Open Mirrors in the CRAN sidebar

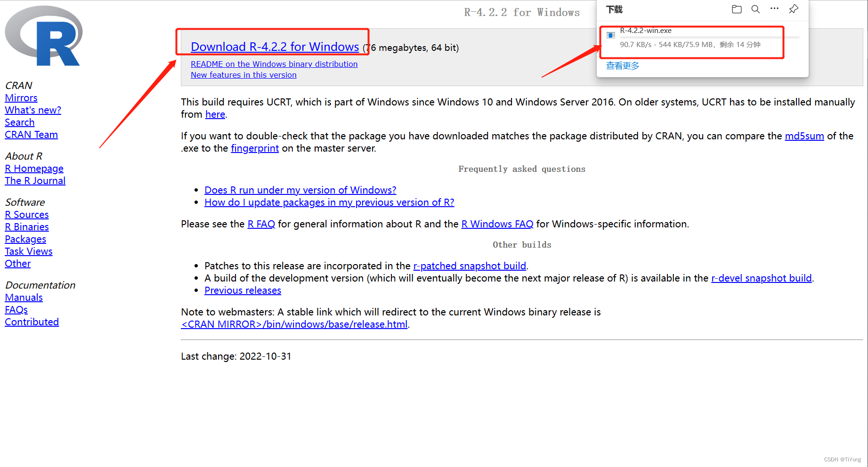click(x=21, y=97)
